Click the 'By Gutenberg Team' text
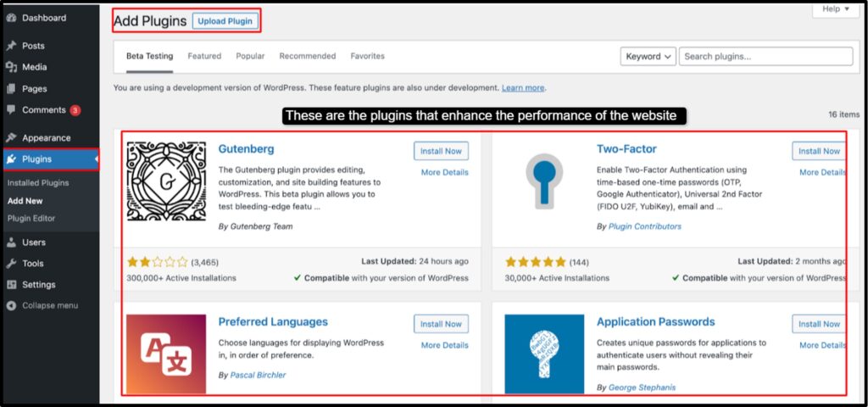This screenshot has width=868, height=407. pyautogui.click(x=256, y=226)
